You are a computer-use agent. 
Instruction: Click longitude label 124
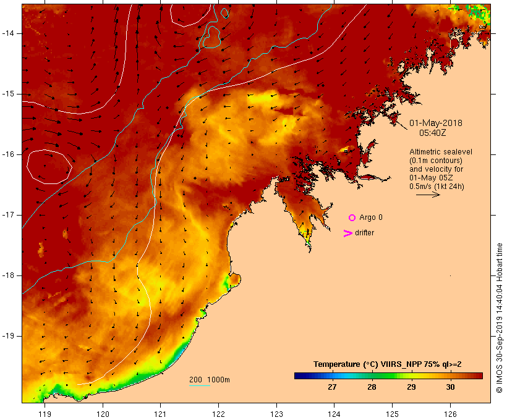click(x=334, y=414)
